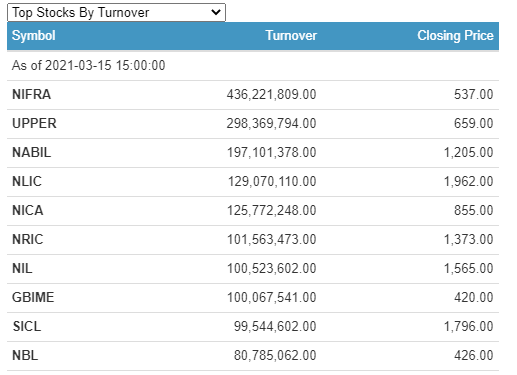
Task: Open the NIFRA stock symbol link
Action: pos(32,94)
